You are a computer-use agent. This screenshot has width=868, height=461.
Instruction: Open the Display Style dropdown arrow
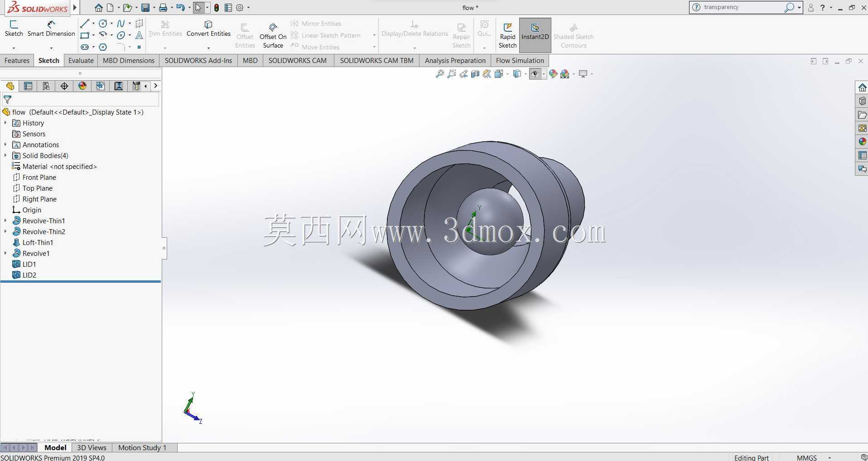(x=526, y=74)
